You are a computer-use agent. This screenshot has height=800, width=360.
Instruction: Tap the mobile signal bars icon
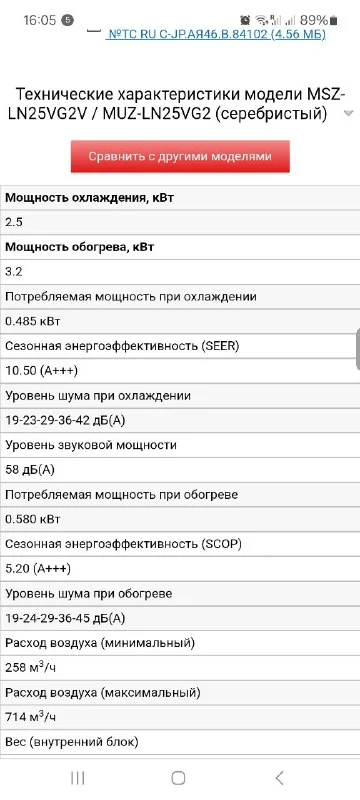click(x=290, y=20)
